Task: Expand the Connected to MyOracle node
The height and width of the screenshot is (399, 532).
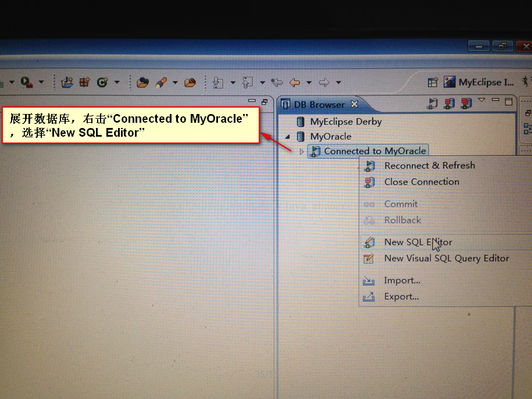Action: pos(302,151)
